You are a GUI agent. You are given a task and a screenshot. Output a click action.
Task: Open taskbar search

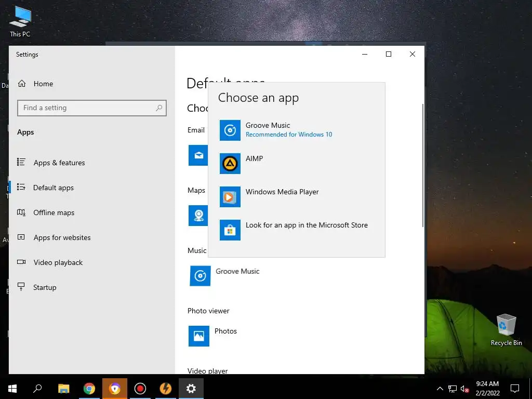point(37,389)
